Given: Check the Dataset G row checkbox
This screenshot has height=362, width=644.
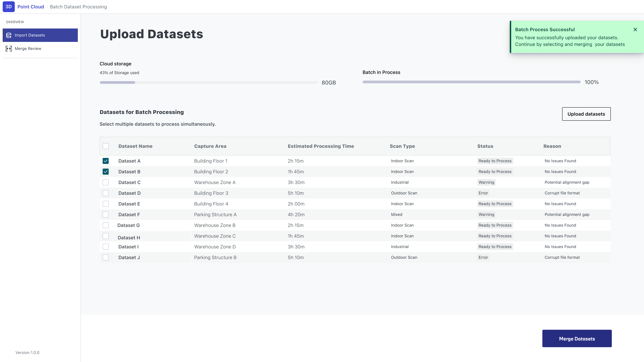Looking at the screenshot, I should 105,225.
